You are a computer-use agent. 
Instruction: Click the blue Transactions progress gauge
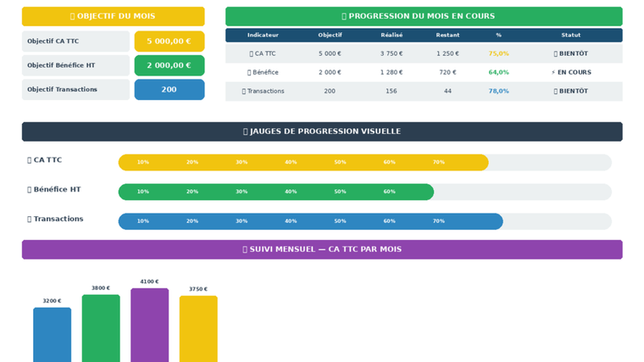(x=310, y=221)
